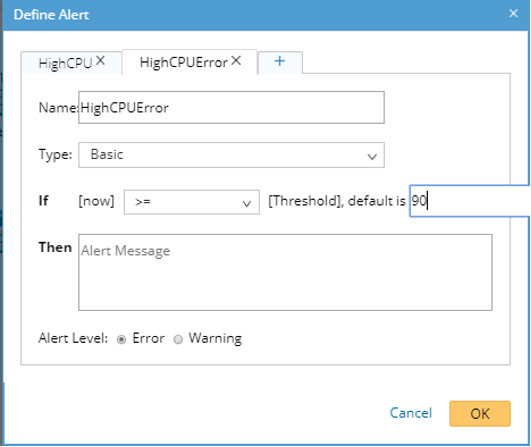Click the Warning label text
The height and width of the screenshot is (447, 531).
215,338
